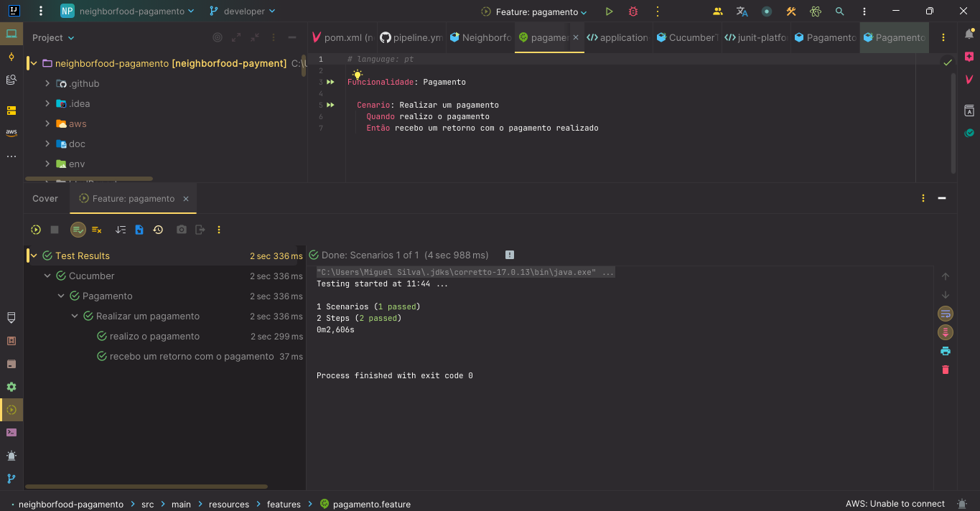Open the main menu hamburger icon
Image resolution: width=980 pixels, height=511 pixels.
point(41,11)
